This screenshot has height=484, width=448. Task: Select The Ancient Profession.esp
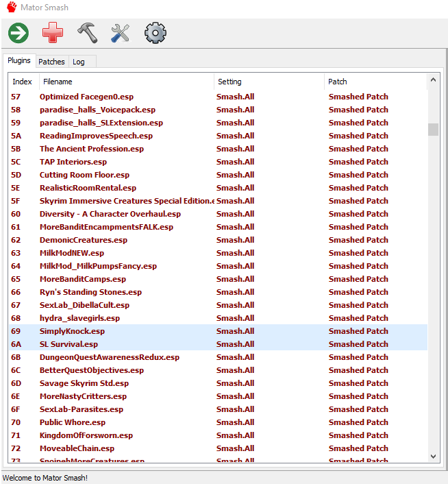click(x=218, y=149)
